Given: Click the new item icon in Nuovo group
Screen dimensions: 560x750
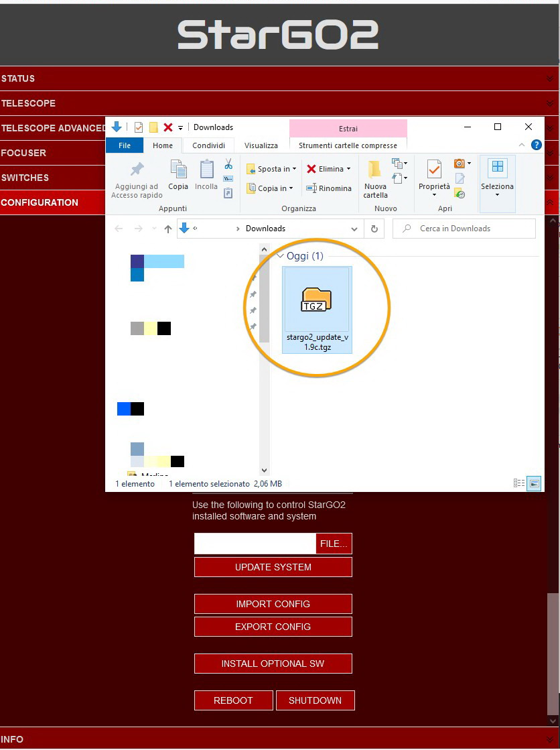Looking at the screenshot, I should [x=398, y=164].
